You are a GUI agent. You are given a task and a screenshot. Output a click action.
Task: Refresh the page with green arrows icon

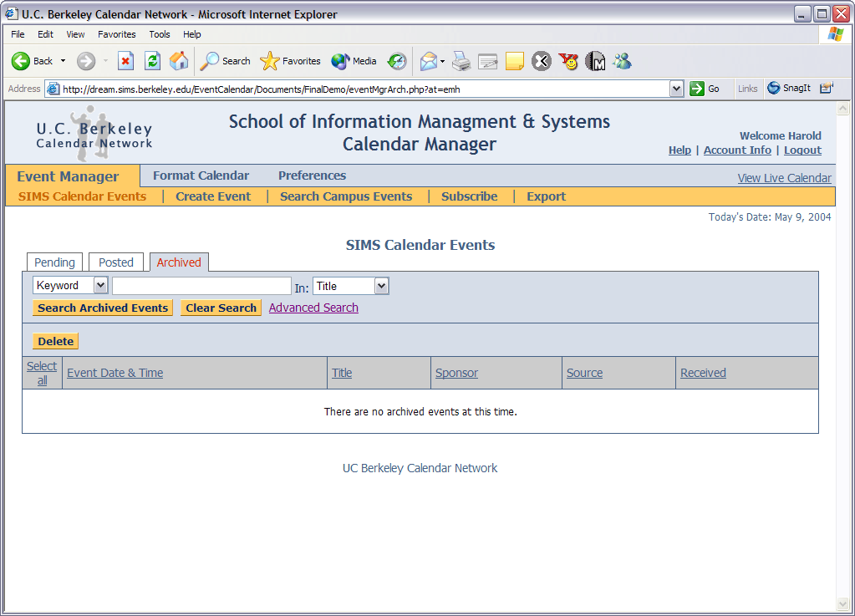153,61
